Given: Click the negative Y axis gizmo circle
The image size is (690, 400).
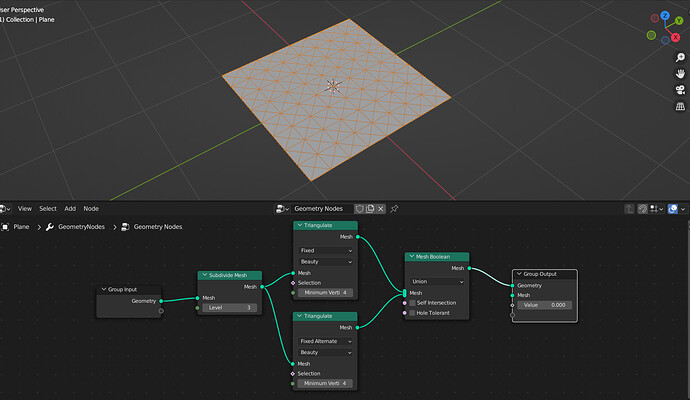Looking at the screenshot, I should pos(651,35).
